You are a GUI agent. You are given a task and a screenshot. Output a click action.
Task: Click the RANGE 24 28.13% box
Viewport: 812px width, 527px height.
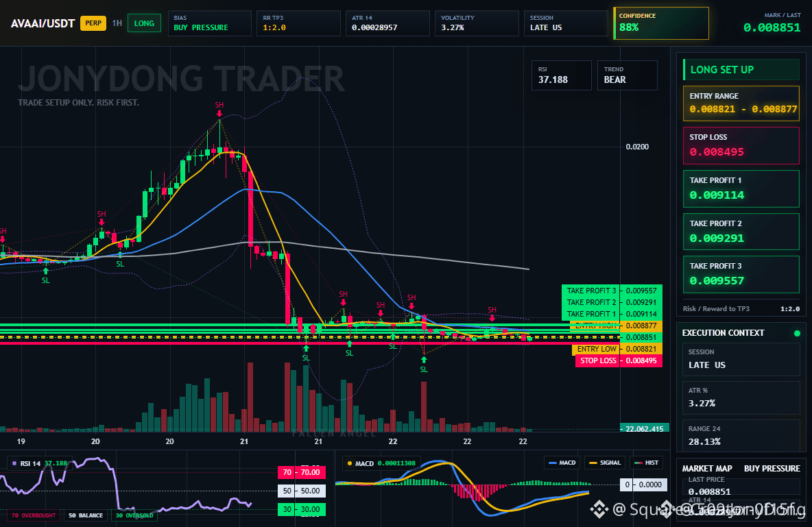point(741,436)
